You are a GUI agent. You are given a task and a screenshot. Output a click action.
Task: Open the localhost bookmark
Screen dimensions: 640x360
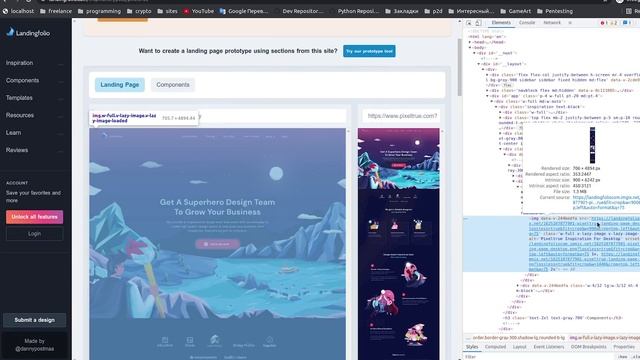point(18,11)
